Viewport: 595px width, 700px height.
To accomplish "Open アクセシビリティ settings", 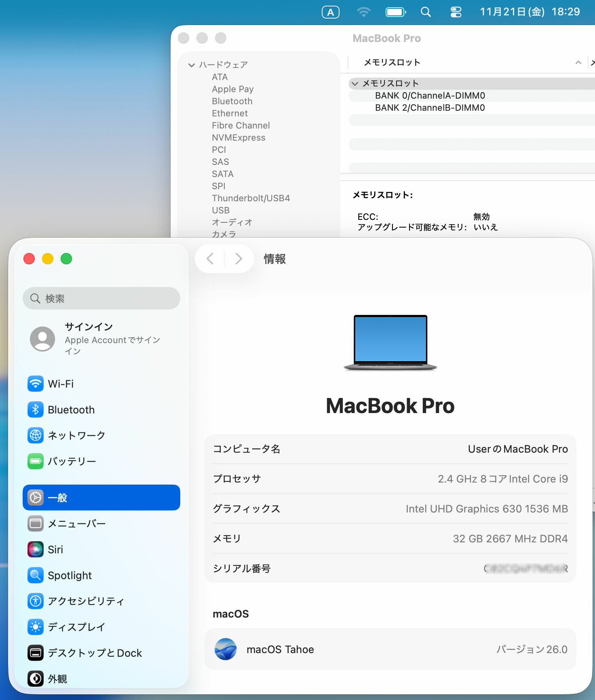I will 101,601.
